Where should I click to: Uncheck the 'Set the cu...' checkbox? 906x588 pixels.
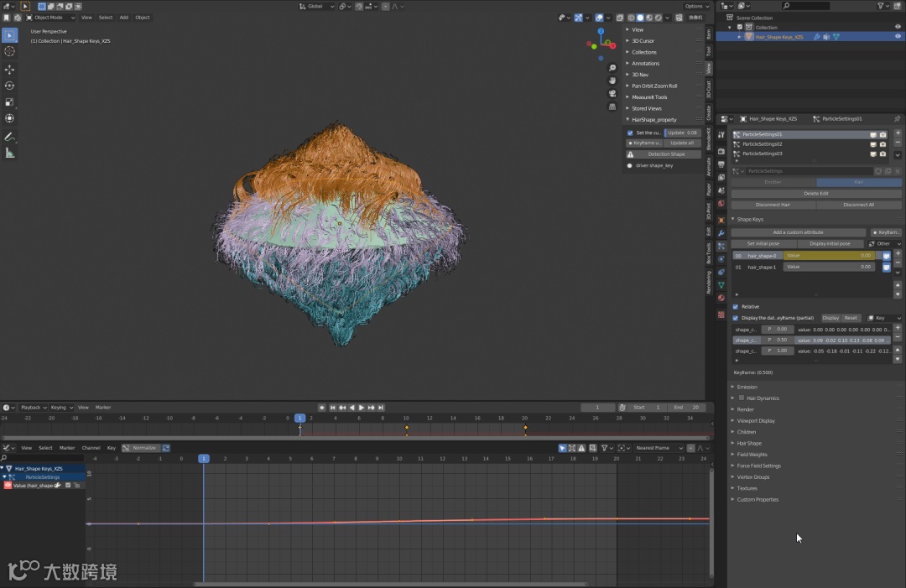pos(631,133)
